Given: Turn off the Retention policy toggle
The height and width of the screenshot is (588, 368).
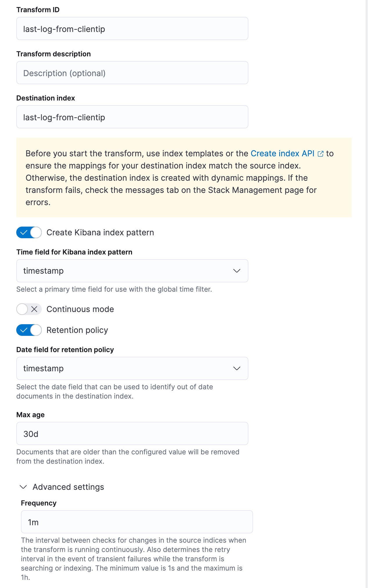Looking at the screenshot, I should (x=29, y=330).
